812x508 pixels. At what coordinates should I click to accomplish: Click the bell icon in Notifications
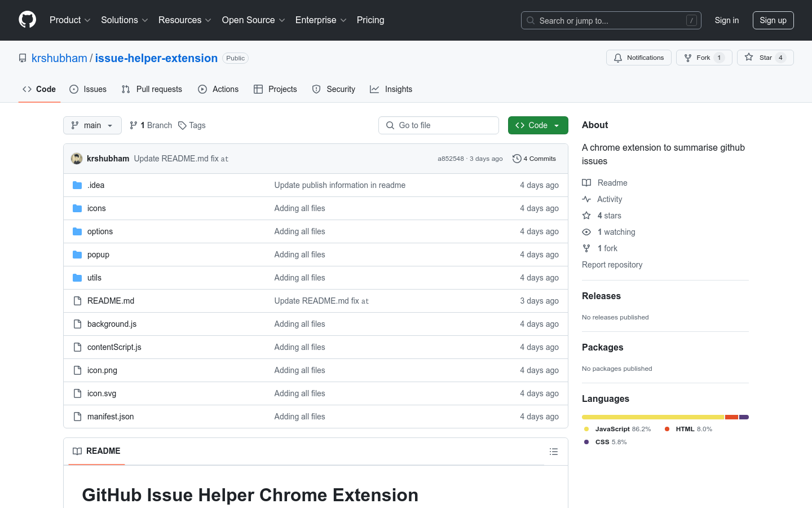click(618, 58)
